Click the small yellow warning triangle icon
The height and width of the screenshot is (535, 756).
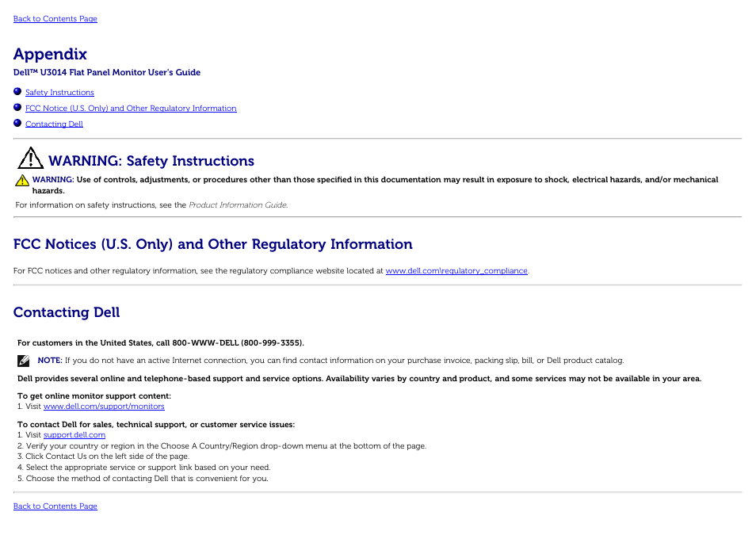pos(21,181)
